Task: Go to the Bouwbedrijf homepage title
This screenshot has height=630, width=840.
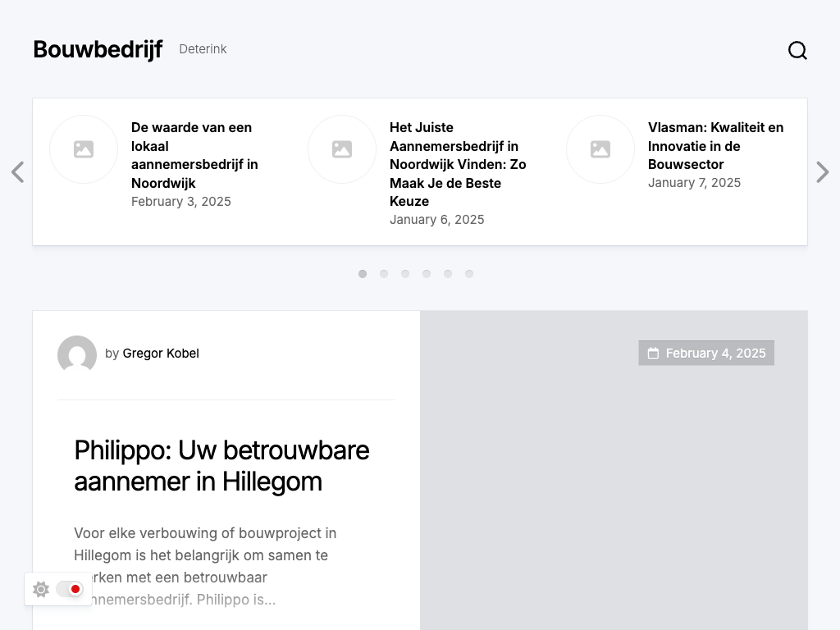Action: pyautogui.click(x=98, y=49)
